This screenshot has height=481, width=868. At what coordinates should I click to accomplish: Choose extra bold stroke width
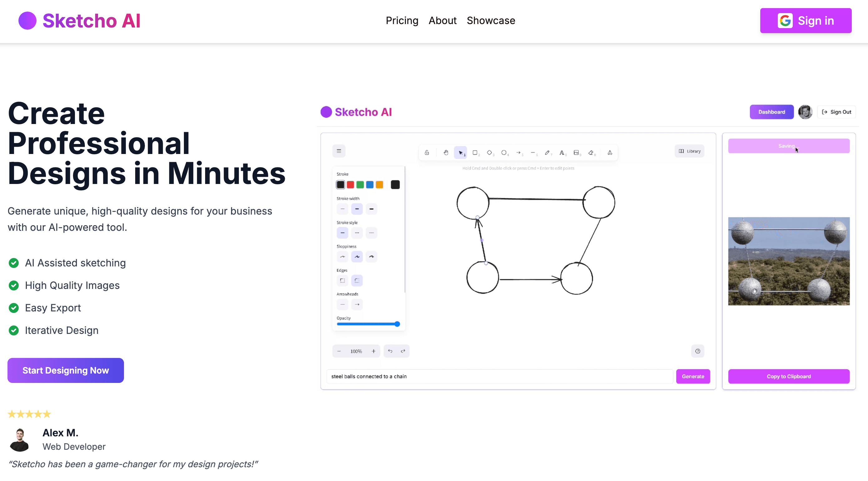point(371,209)
